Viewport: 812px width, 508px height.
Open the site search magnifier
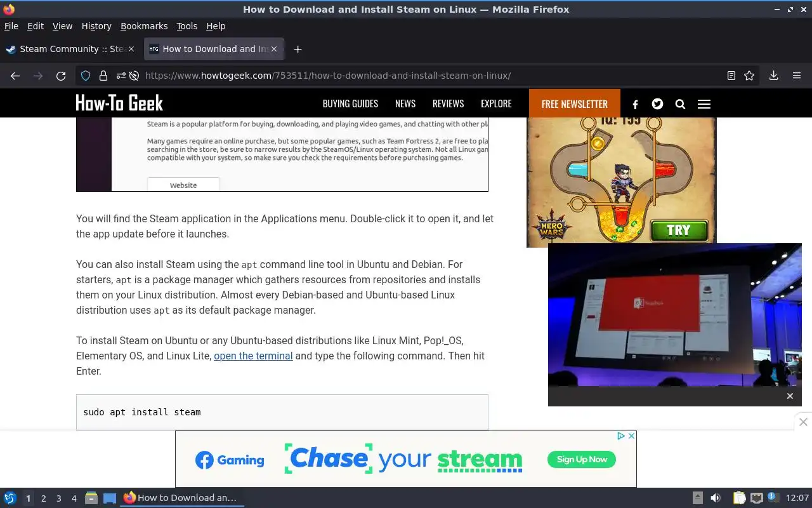680,104
